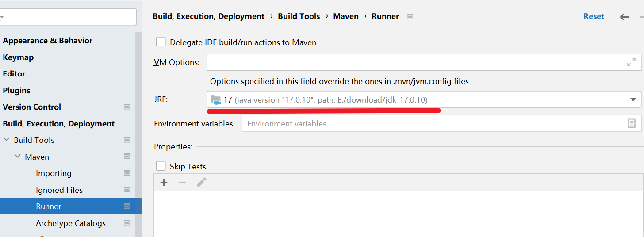The width and height of the screenshot is (644, 237).
Task: Collapse the Build Tools tree node
Action: (x=6, y=140)
